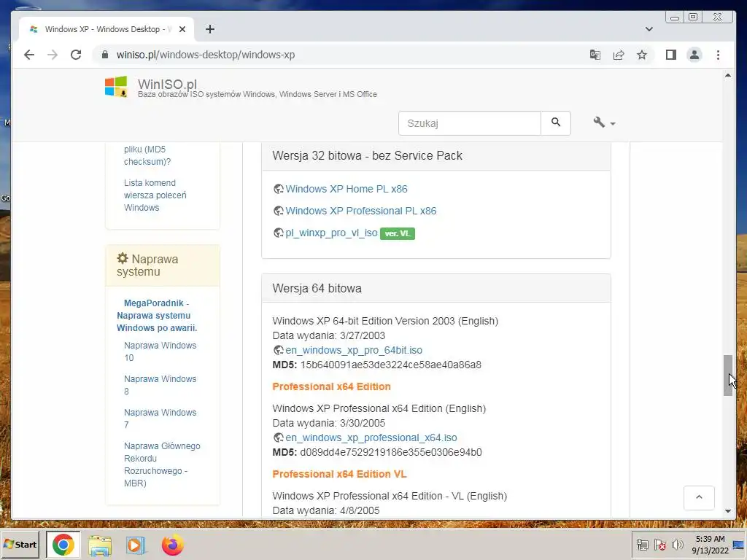This screenshot has width=747, height=560.
Task: Open Google Translate page icon
Action: [595, 55]
